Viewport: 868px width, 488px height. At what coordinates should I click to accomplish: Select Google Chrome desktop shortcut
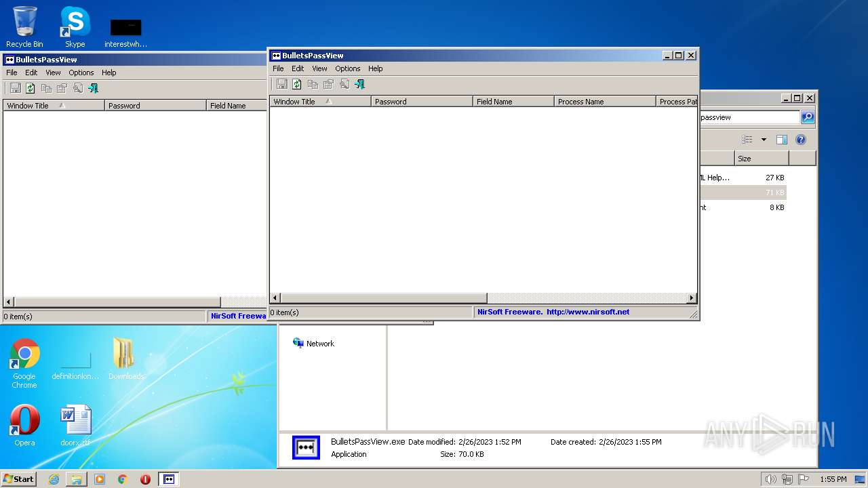click(24, 363)
